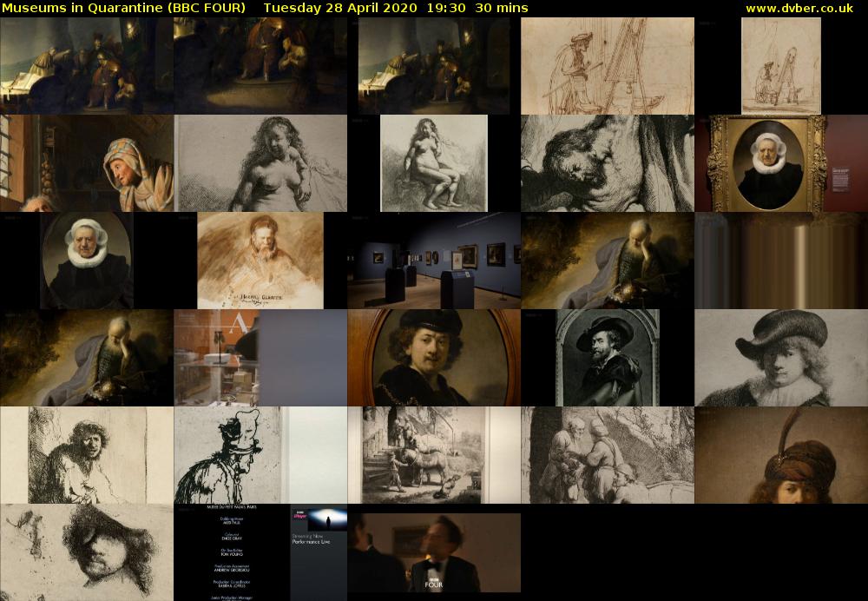Open the BBC FOUR ident with tuxedo man
The width and height of the screenshot is (868, 601).
click(434, 552)
